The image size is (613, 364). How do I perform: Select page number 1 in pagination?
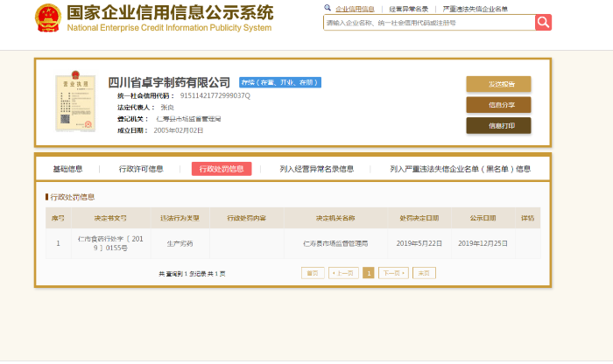369,273
